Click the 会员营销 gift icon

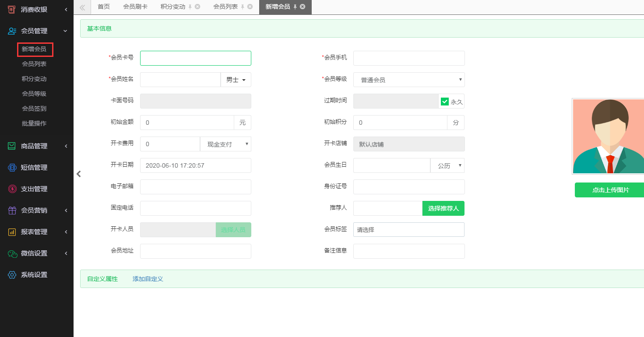(12, 211)
